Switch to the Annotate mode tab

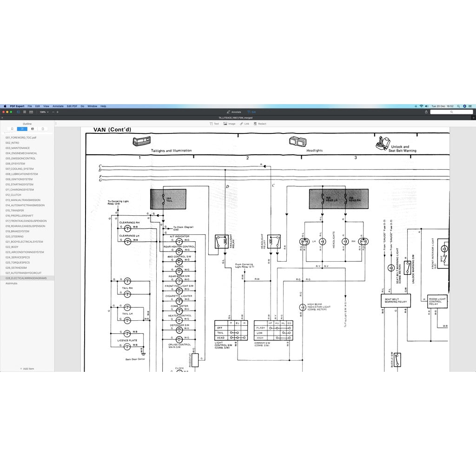click(234, 112)
